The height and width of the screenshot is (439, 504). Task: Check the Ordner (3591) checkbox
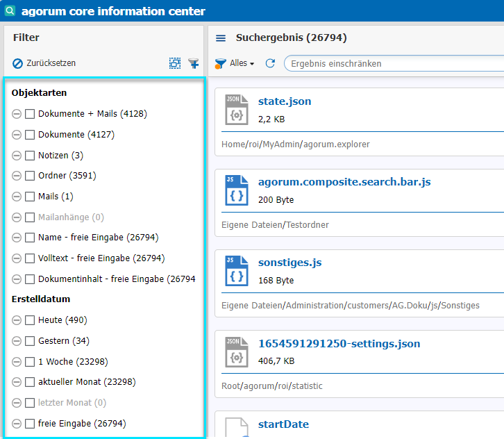(x=30, y=176)
